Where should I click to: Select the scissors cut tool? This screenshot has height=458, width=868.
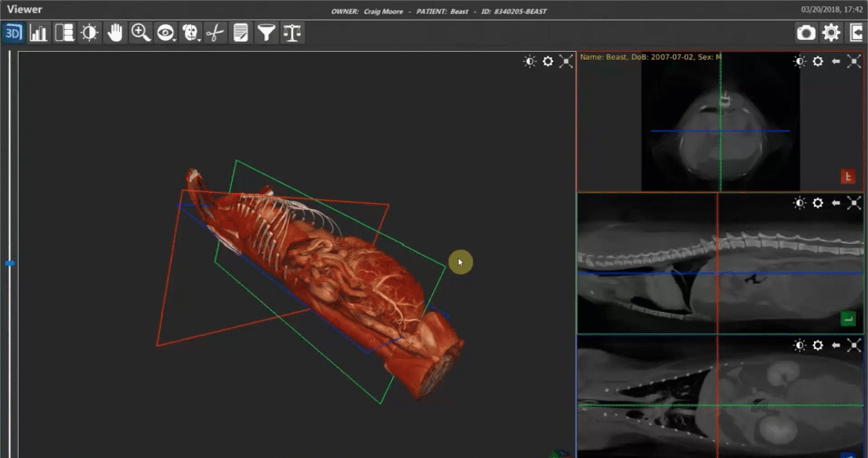point(215,33)
